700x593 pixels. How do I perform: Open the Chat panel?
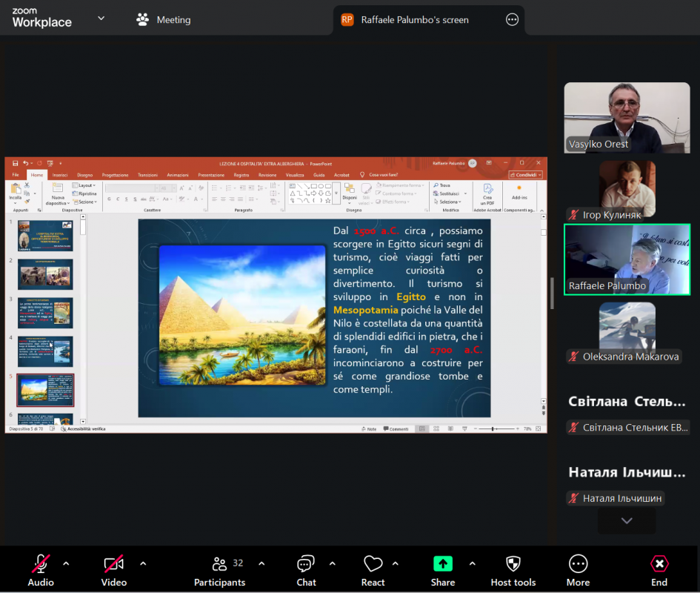(x=306, y=570)
